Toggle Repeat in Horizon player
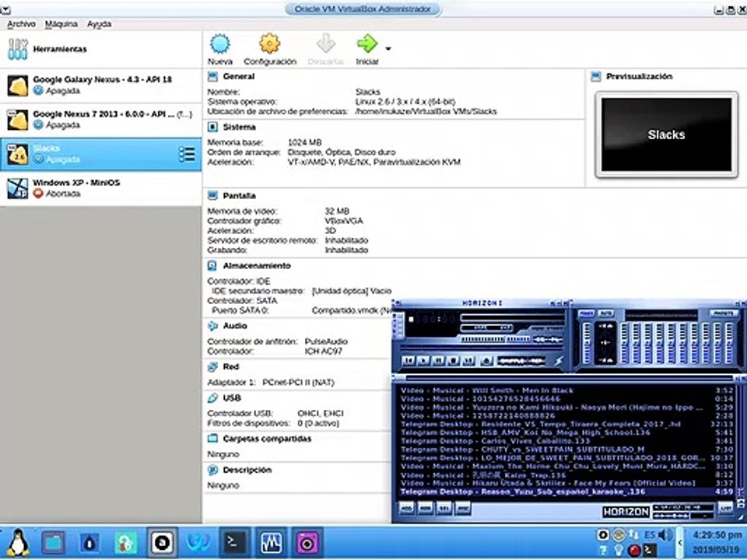Viewport: 747px width, 560px height. pyautogui.click(x=536, y=361)
